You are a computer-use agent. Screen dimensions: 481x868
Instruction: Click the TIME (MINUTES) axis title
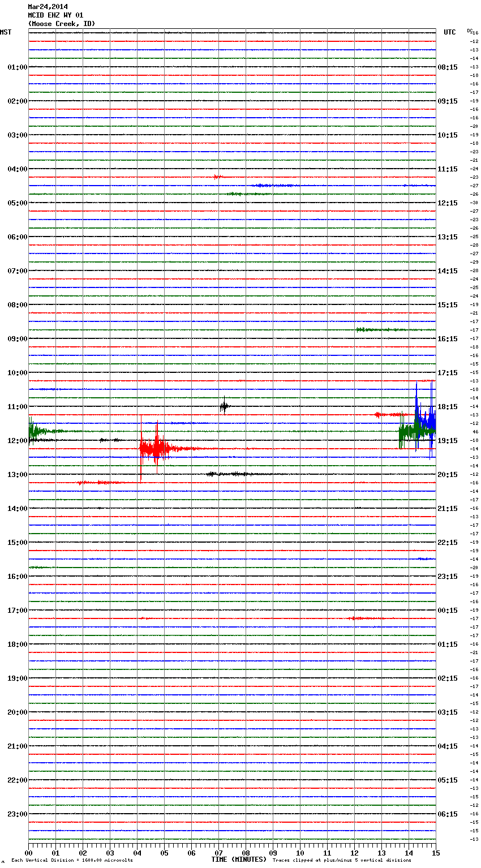pyautogui.click(x=239, y=860)
